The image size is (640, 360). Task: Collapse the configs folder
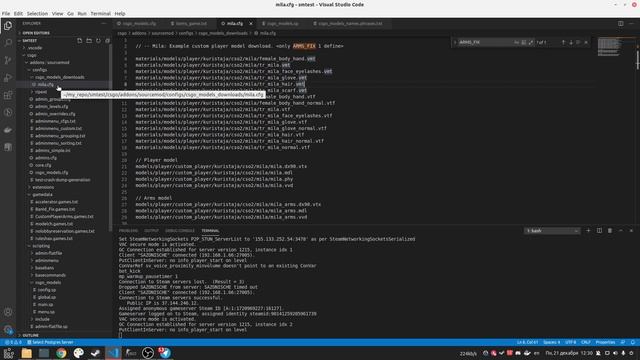coord(40,70)
